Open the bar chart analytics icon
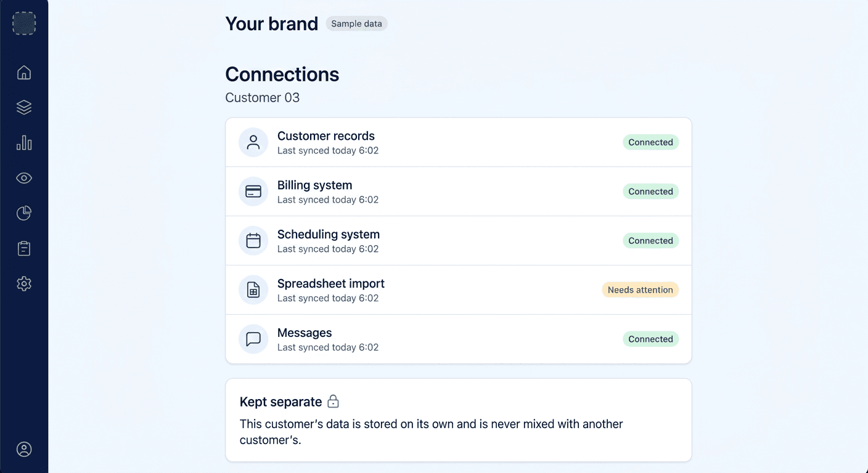This screenshot has height=473, width=868. tap(24, 143)
